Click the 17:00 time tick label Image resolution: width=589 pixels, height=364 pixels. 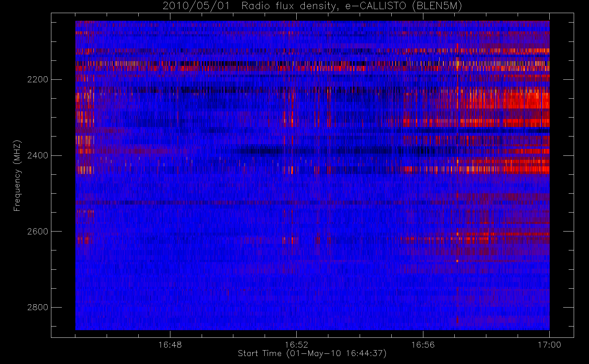click(x=549, y=345)
